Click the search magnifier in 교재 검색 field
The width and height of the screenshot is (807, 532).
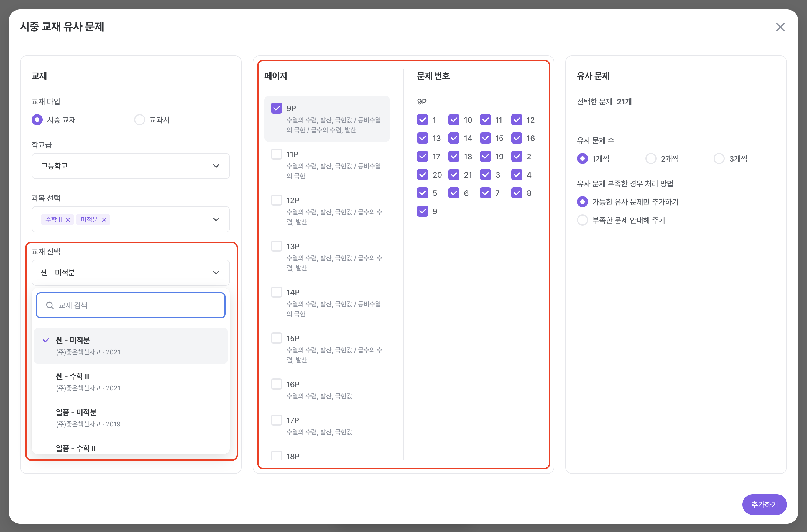click(50, 305)
